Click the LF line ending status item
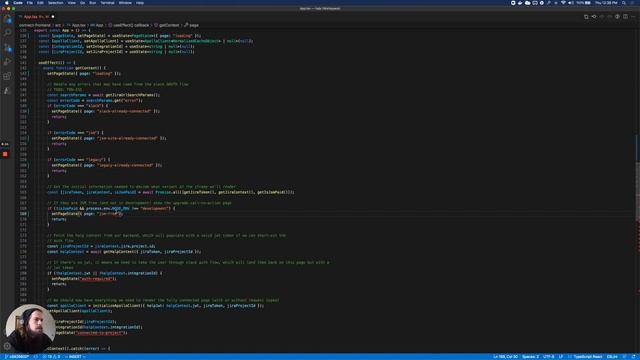Viewport: 640px width, 360px height. (x=561, y=357)
